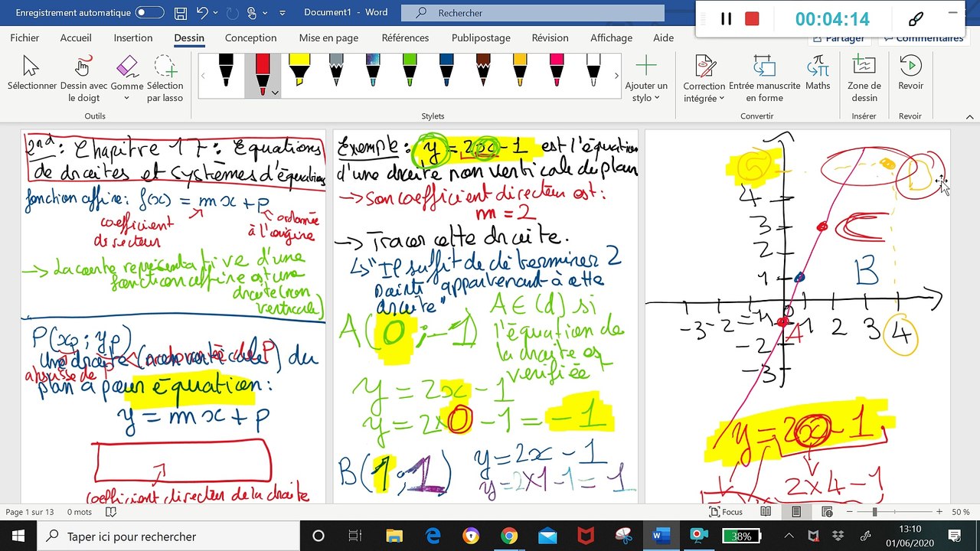Collapse the ribbon with the chevron
This screenshot has height=551, width=980.
(x=969, y=117)
